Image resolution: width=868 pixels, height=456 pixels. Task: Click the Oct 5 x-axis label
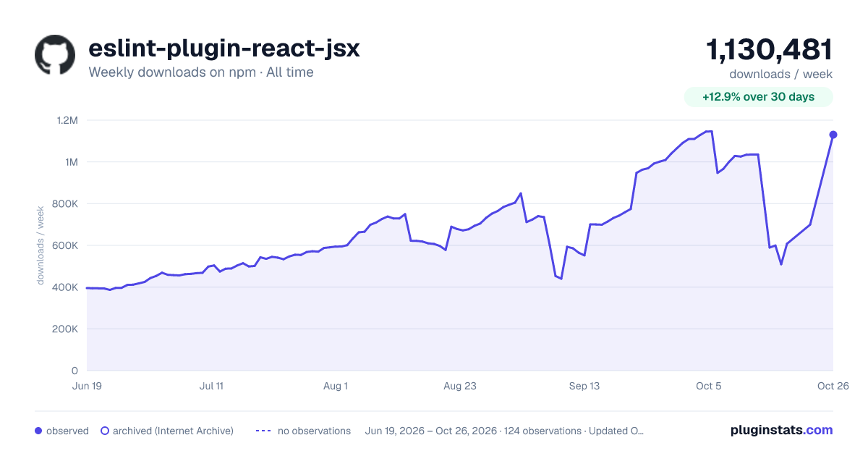click(x=709, y=386)
